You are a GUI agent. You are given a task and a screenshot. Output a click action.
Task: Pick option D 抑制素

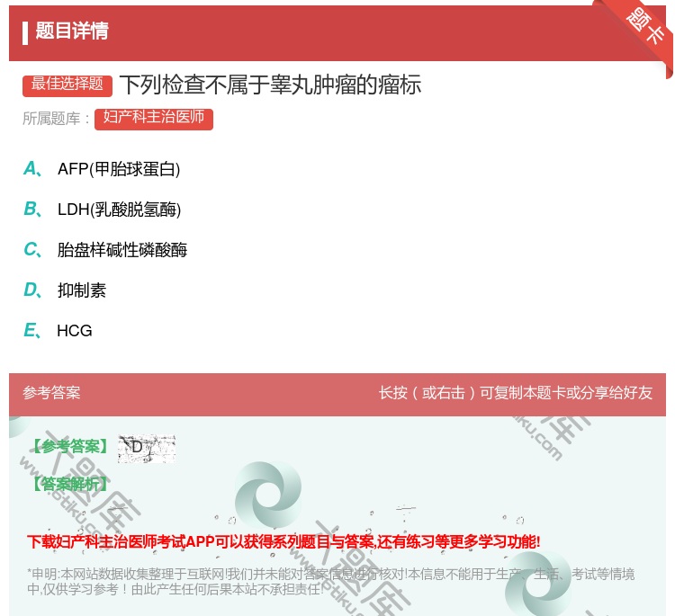[x=65, y=290]
